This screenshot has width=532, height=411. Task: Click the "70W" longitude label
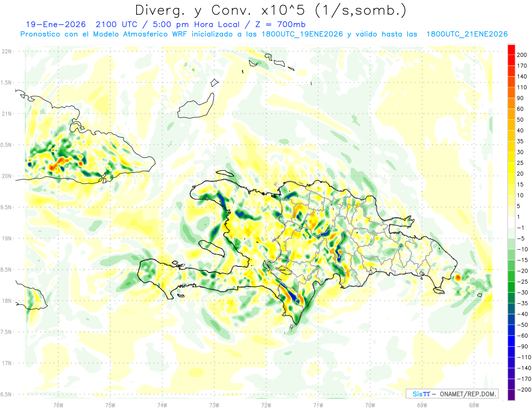370,405
